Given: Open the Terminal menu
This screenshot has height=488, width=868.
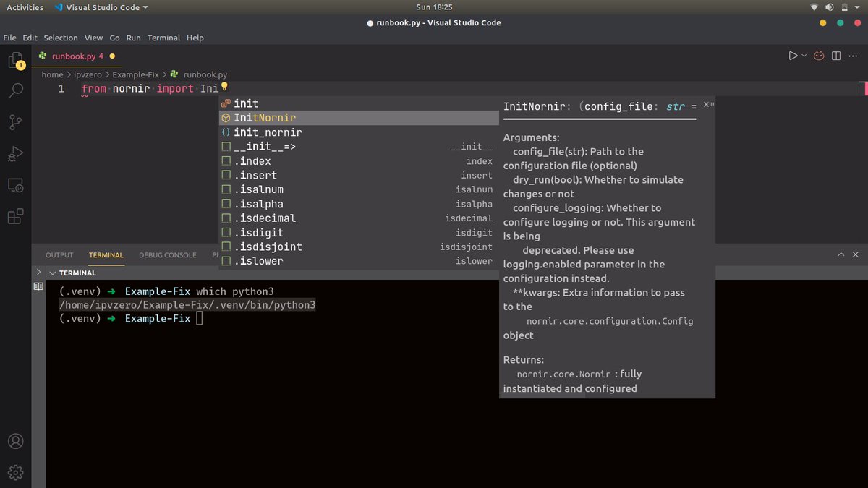Looking at the screenshot, I should 164,38.
